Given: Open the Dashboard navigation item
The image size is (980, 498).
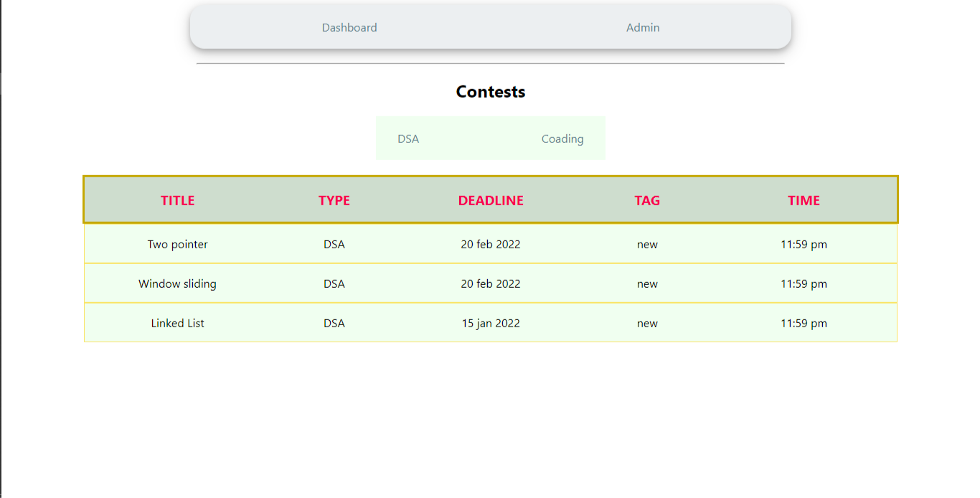Looking at the screenshot, I should 349,27.
